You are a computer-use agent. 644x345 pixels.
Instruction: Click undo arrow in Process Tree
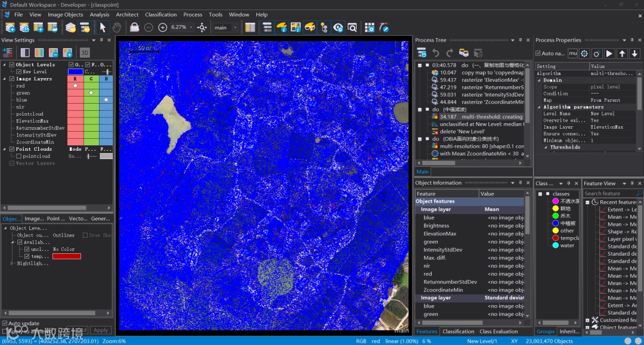[x=436, y=53]
